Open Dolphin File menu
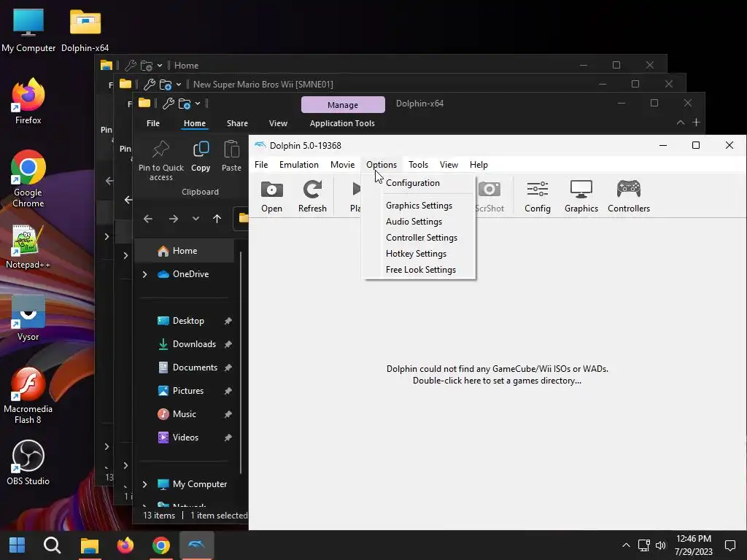The height and width of the screenshot is (560, 747). (x=261, y=165)
